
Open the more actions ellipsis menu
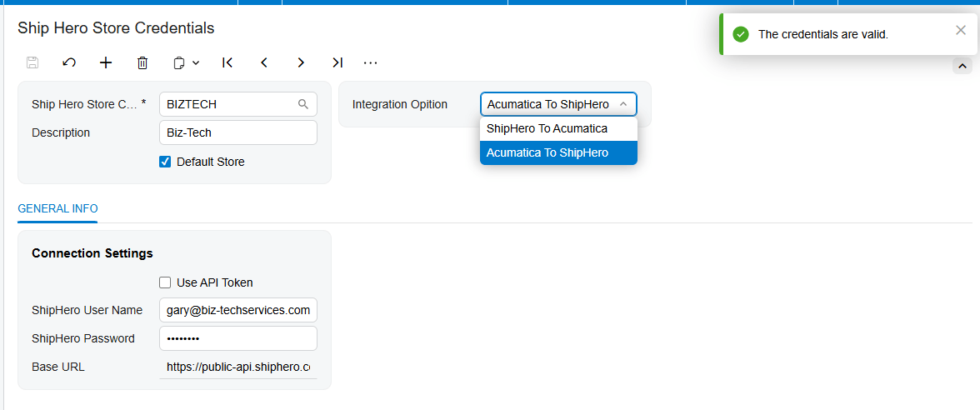tap(371, 62)
